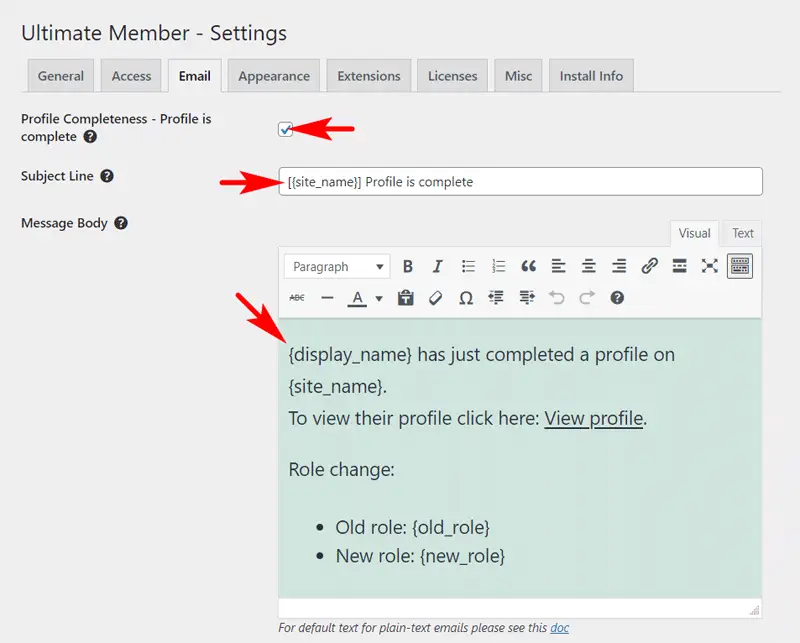Apply text color with A icon

(357, 298)
